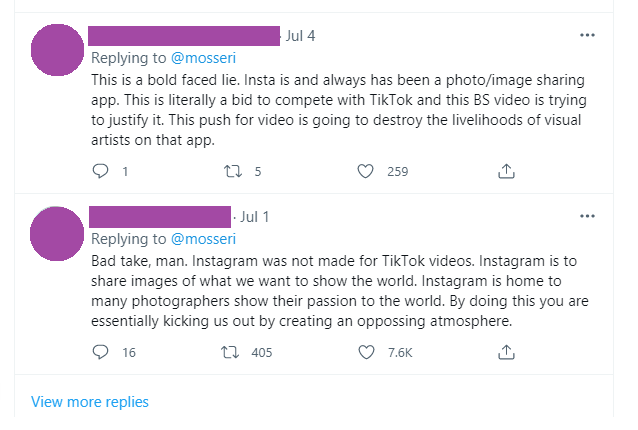Open more options on Jul 4 tweet
The width and height of the screenshot is (638, 430).
click(x=587, y=35)
